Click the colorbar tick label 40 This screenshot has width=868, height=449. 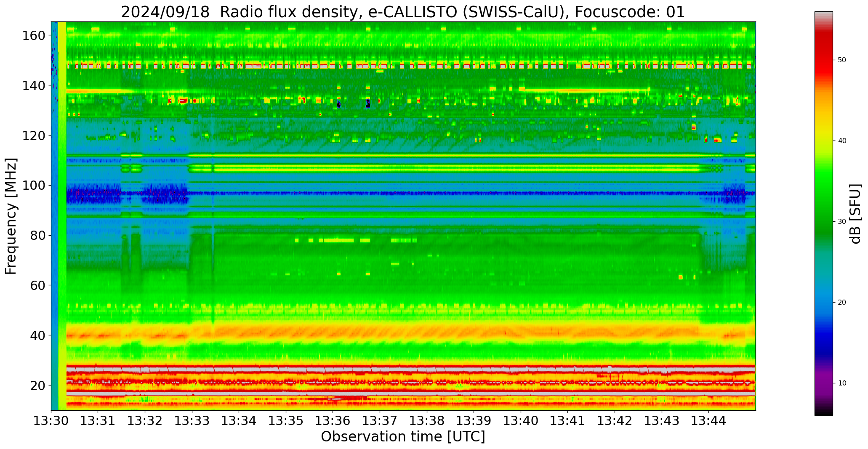tap(842, 141)
